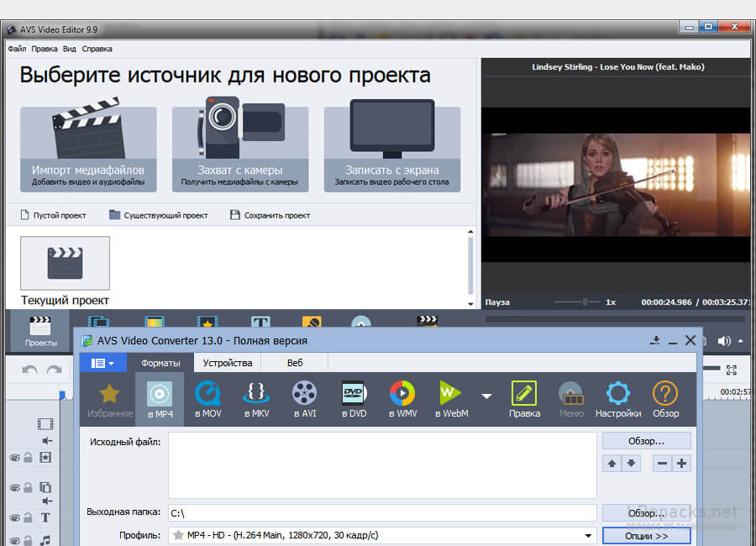Toggle visibility of the overlay track
Image resolution: width=756 pixels, height=546 pixels.
click(15, 488)
